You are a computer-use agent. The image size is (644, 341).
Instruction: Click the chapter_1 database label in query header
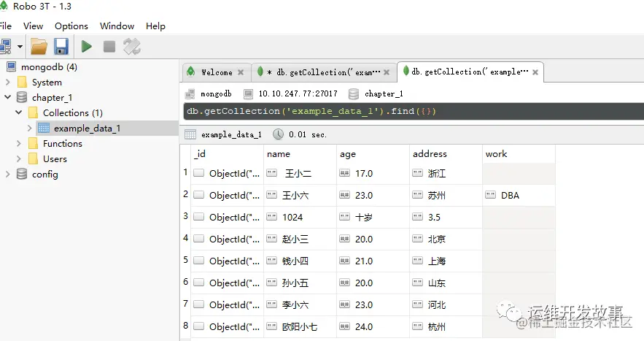[x=384, y=93]
